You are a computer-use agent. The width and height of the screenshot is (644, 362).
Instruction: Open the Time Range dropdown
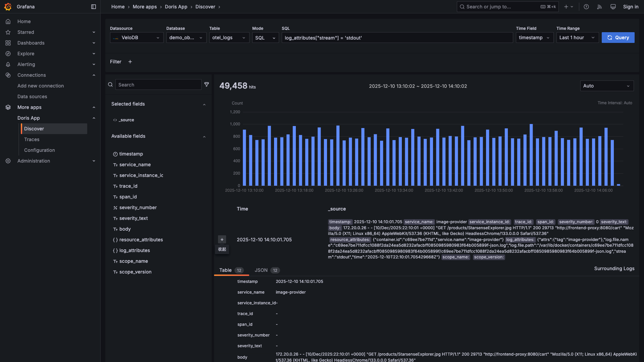pos(577,38)
